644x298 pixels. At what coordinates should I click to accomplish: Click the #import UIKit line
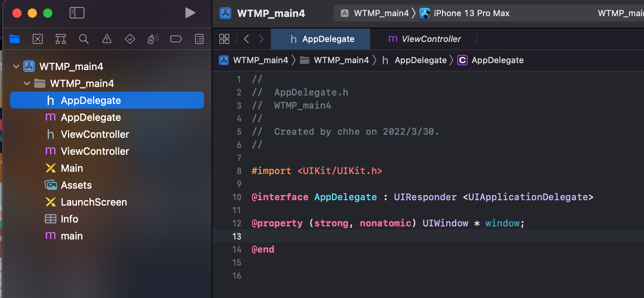click(317, 171)
